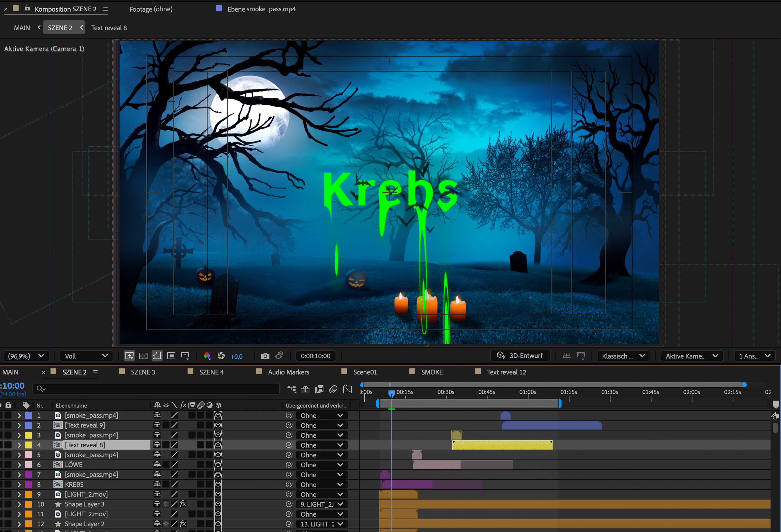Toggle the shy layers hide button

tap(305, 389)
